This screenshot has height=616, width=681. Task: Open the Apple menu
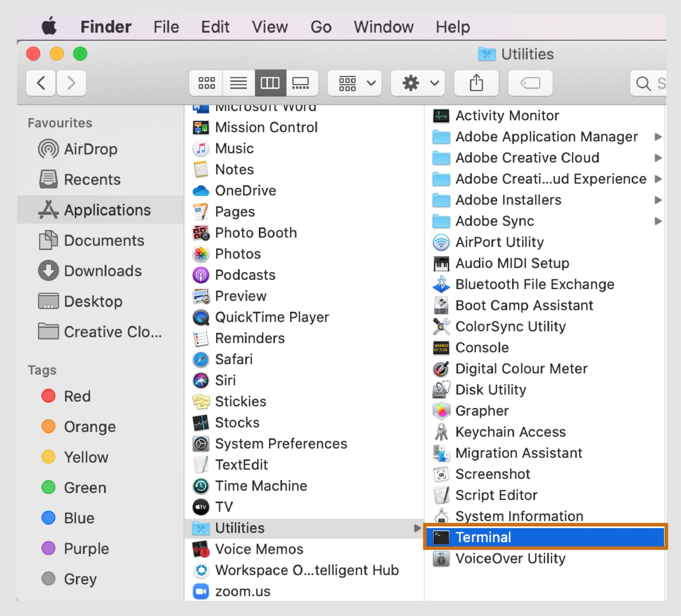click(49, 26)
